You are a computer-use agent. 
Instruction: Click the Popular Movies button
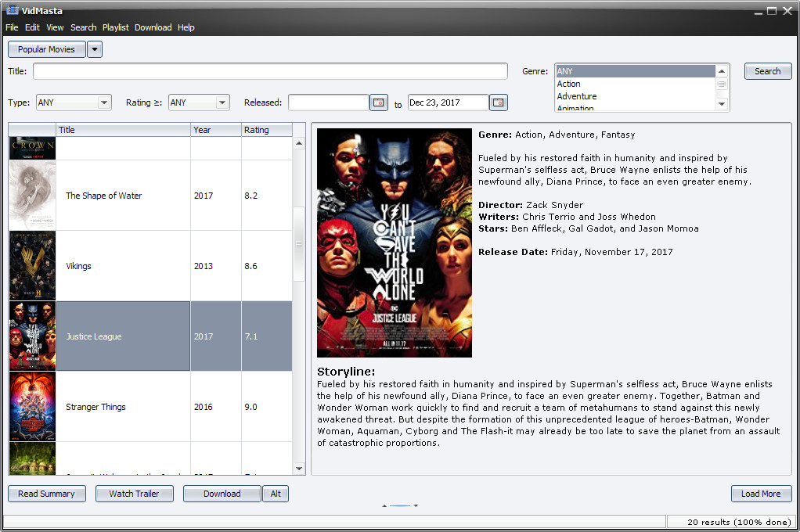(46, 49)
